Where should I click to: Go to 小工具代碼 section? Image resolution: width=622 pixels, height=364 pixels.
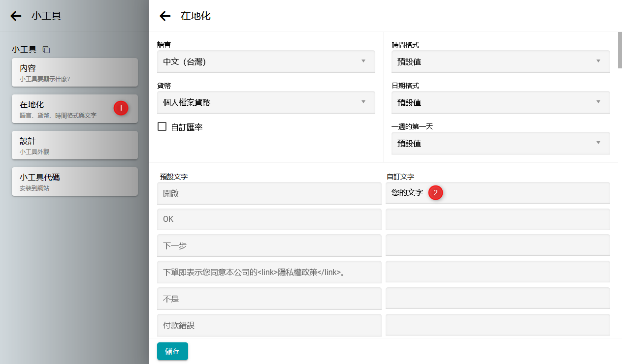pos(74,182)
